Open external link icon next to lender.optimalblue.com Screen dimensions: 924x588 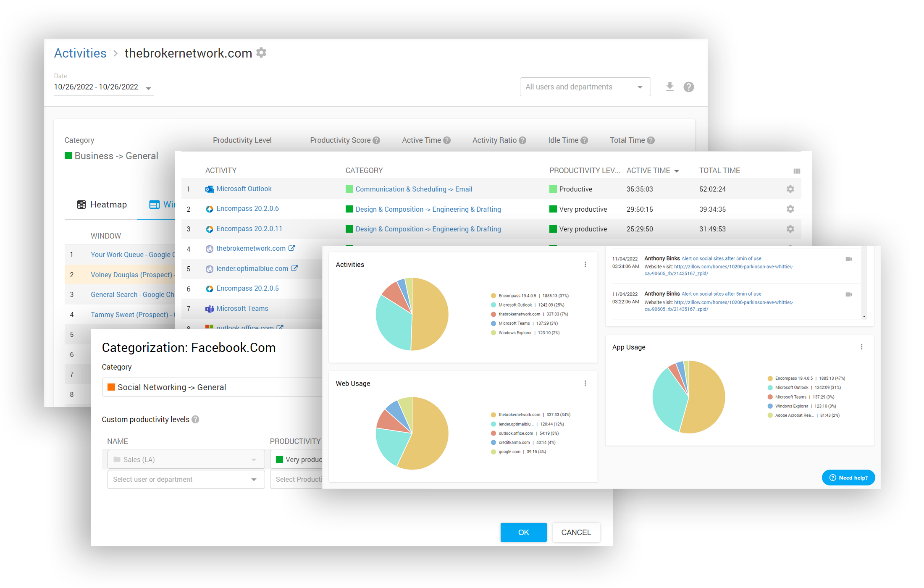pos(294,268)
